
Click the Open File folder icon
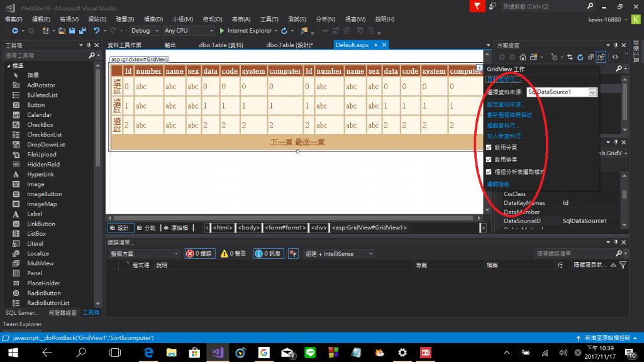pyautogui.click(x=62, y=31)
